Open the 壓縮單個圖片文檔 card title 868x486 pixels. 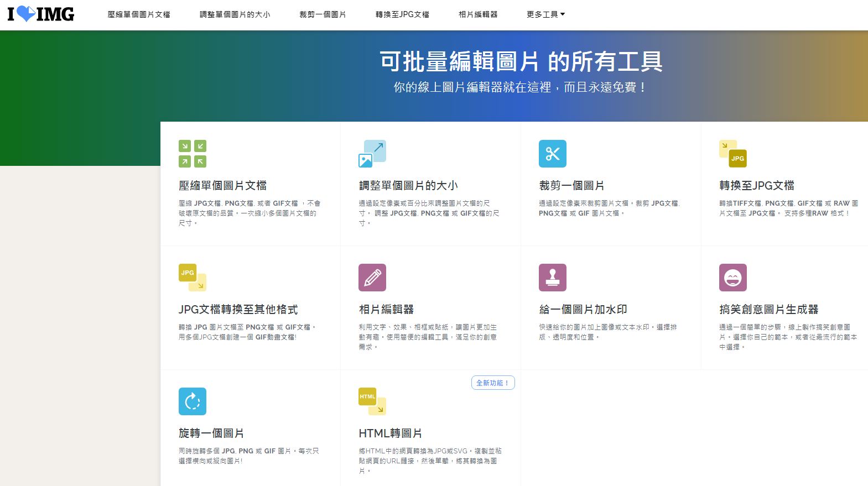[x=222, y=185]
